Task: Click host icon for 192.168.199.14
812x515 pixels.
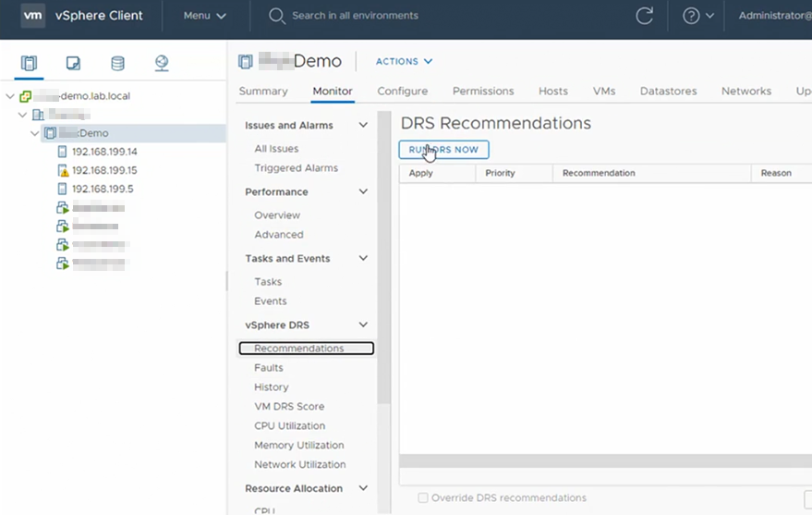Action: tap(62, 152)
